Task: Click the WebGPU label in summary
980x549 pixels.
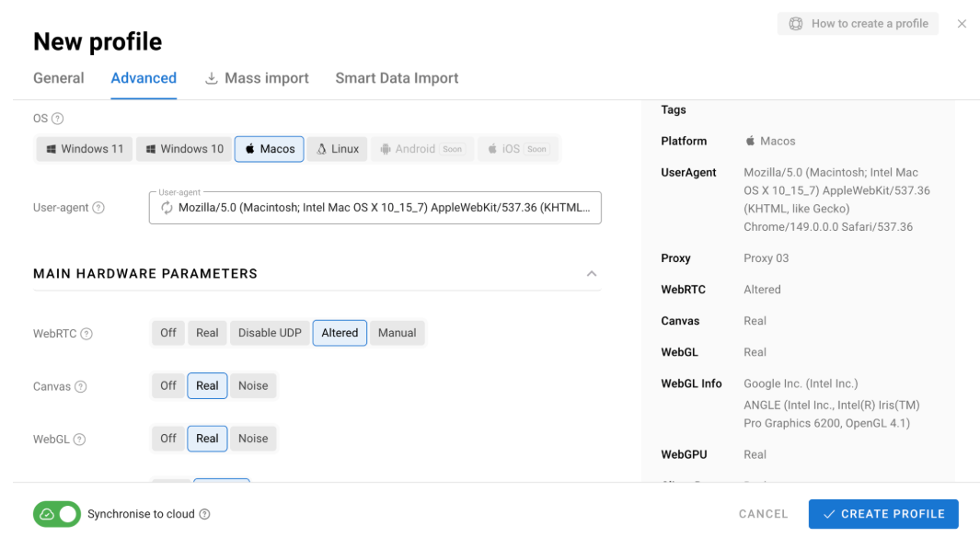Action: pyautogui.click(x=684, y=454)
